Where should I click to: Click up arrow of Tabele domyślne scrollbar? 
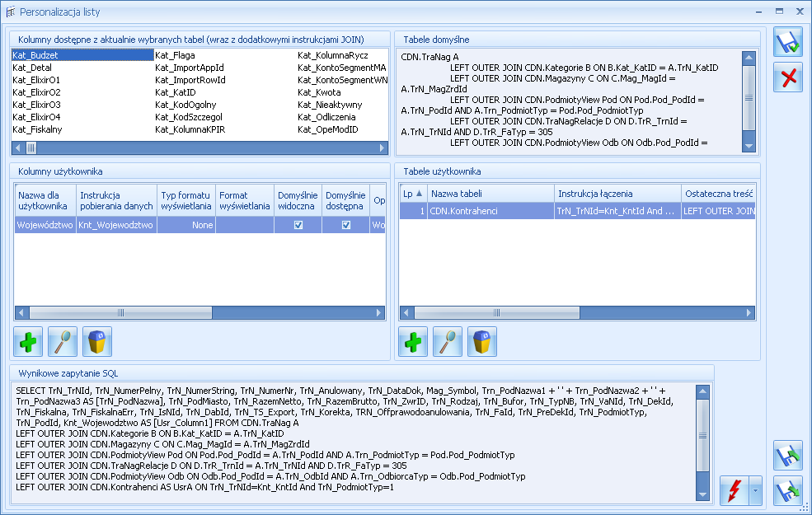click(749, 58)
